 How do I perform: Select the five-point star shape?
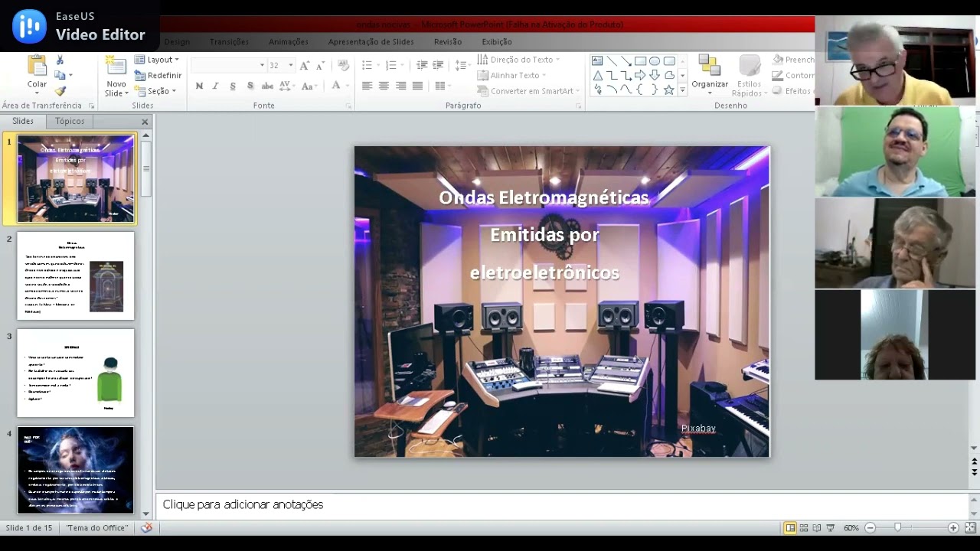pos(669,90)
